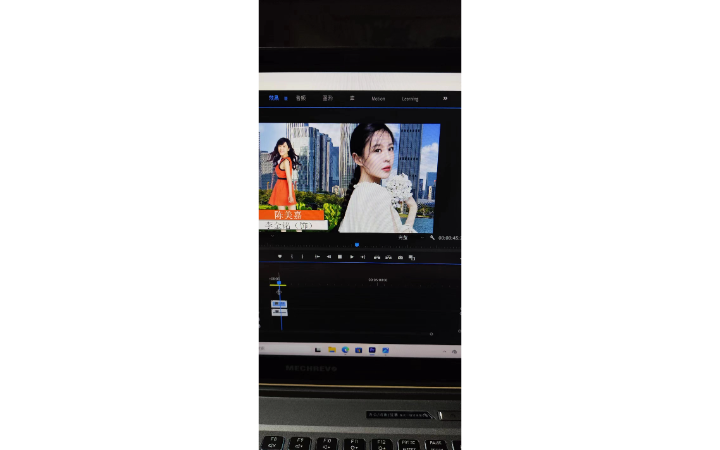
Task: Step back one frame
Action: tap(329, 257)
